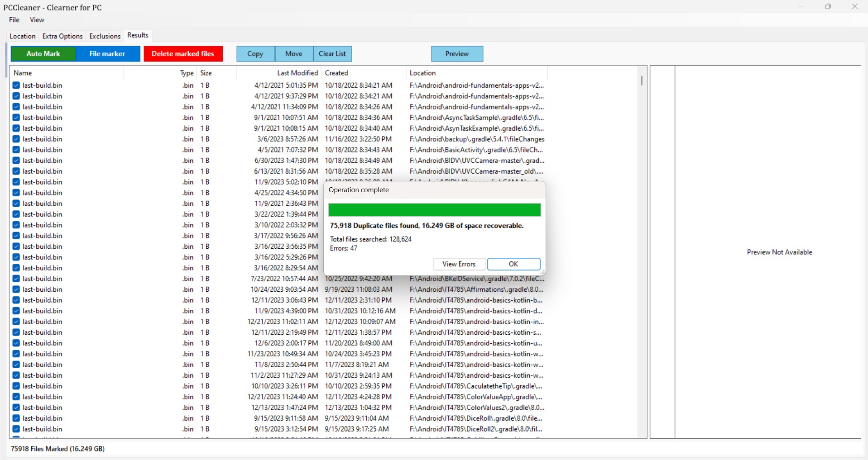Click created date "11/16/2022 3:22:50 PM"
This screenshot has width=868, height=460.
[x=359, y=139]
